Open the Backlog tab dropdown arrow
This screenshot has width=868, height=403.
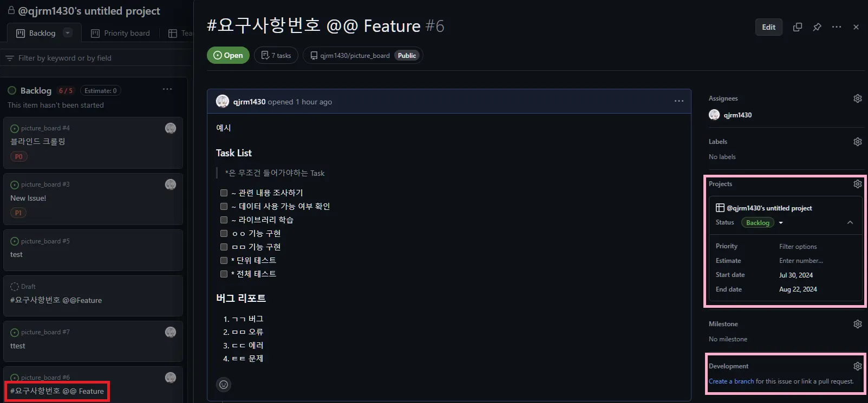point(68,33)
